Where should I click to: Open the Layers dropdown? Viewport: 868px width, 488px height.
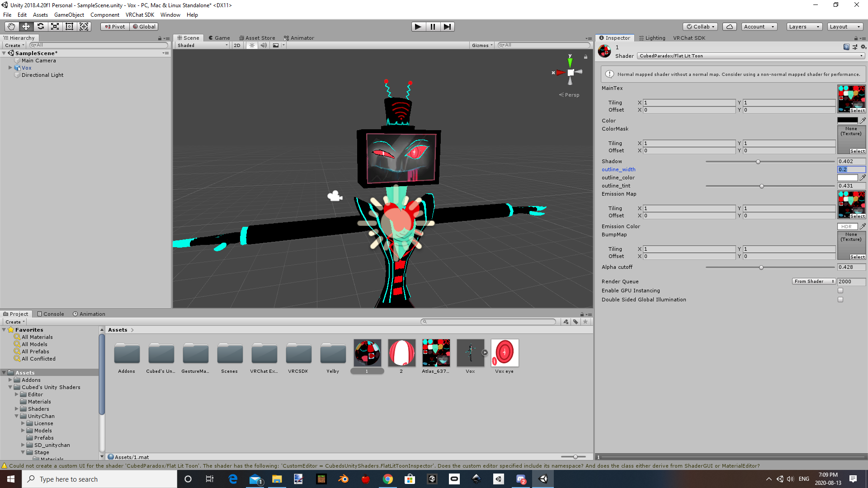click(803, 27)
